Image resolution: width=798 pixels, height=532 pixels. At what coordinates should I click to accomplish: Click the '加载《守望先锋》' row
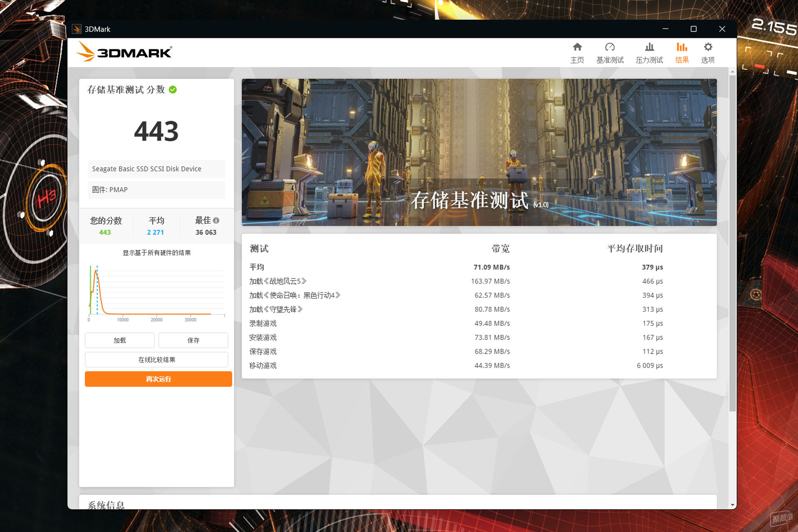479,310
